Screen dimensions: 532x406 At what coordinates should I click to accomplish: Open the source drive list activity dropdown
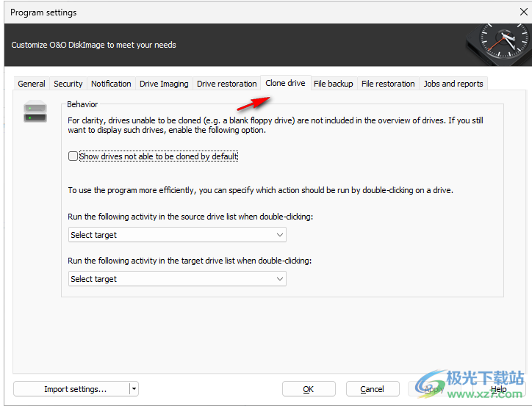click(177, 235)
